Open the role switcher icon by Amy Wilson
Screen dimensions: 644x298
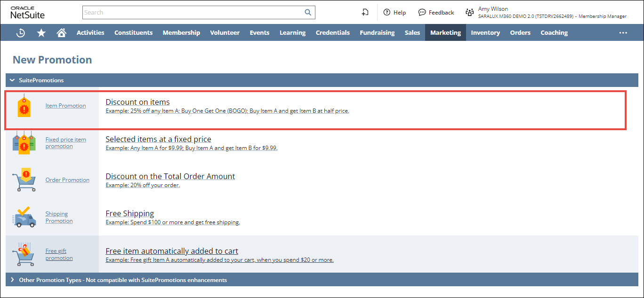(469, 13)
